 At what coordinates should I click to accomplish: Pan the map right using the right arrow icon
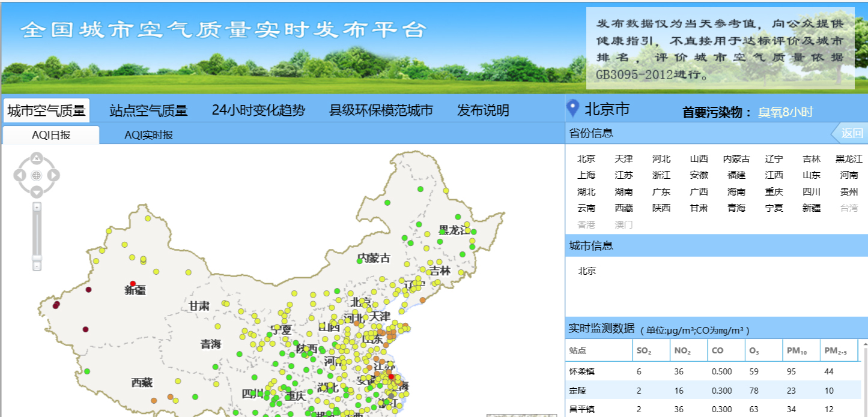pyautogui.click(x=53, y=175)
